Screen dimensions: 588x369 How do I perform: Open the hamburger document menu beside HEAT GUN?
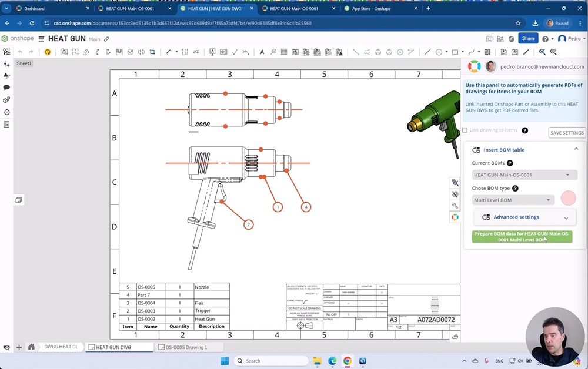(41, 39)
